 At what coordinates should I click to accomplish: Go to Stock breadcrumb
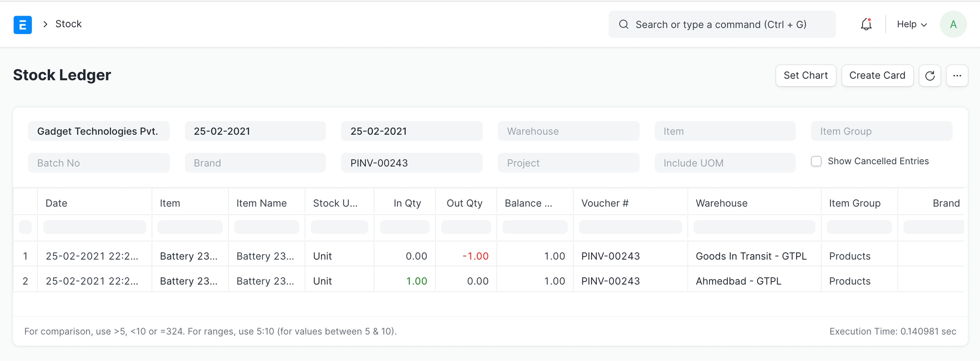68,24
